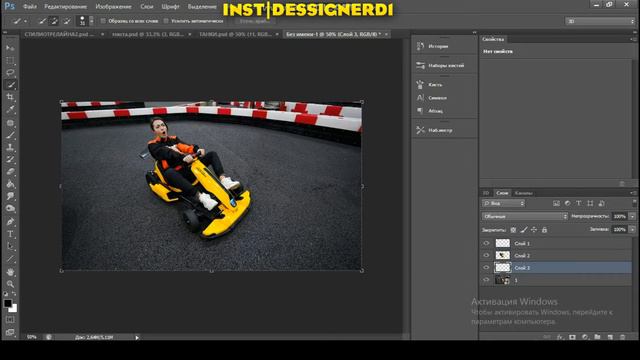Screen dimensions: 640x360
Task: Open the Редактирование menu
Action: pyautogui.click(x=65, y=7)
